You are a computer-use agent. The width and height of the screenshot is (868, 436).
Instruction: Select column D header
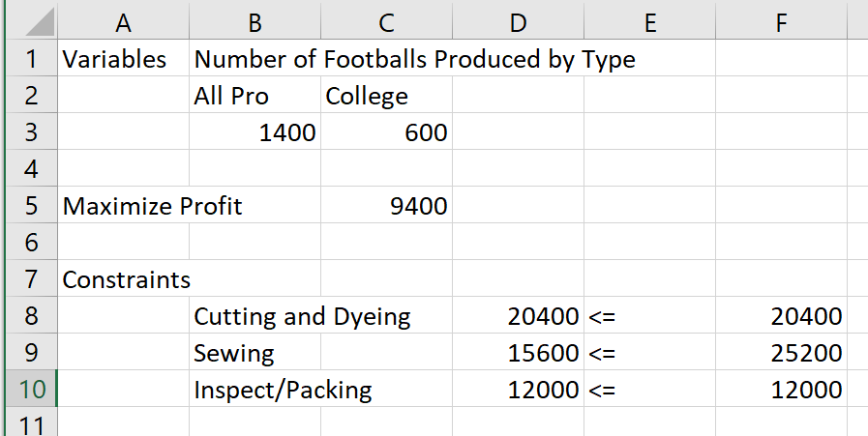point(518,21)
